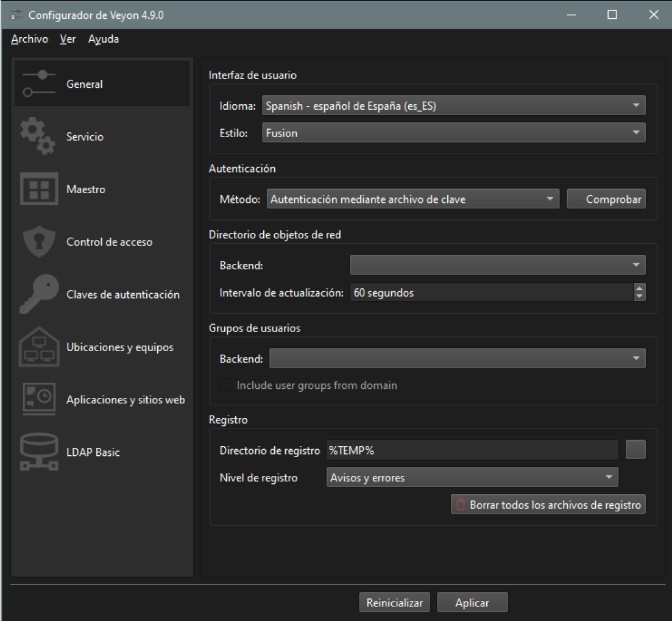Open the Método authentication dropdown
672x621 pixels.
pos(413,199)
